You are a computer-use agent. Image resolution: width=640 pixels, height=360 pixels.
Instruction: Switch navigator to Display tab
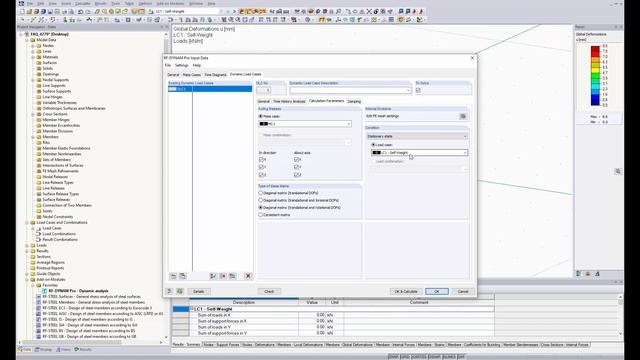tap(44, 349)
